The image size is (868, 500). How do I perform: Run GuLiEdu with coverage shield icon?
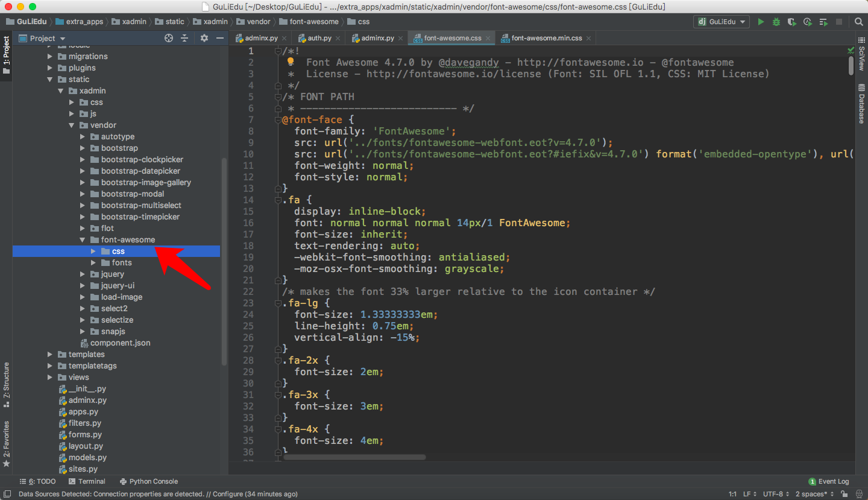792,22
